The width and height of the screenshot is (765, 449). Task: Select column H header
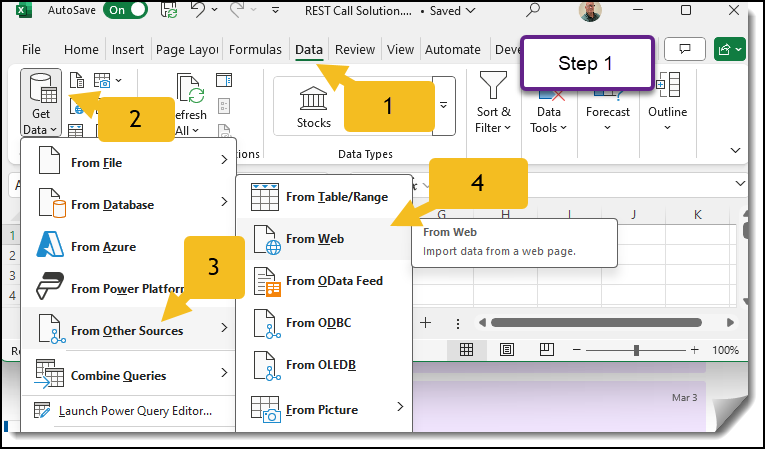click(505, 214)
